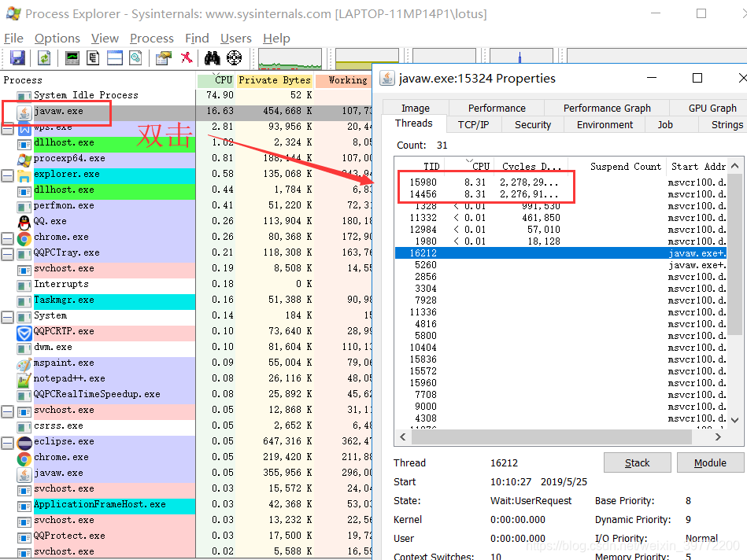The height and width of the screenshot is (560, 747).
Task: Click the Stack button
Action: point(637,462)
